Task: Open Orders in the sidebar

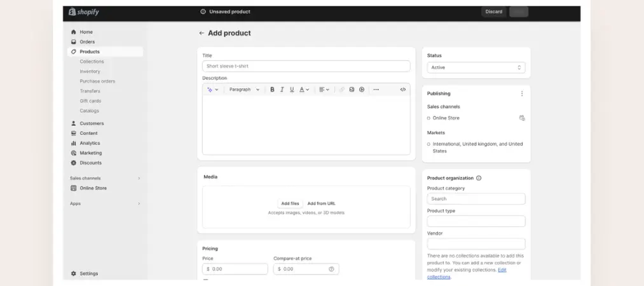Action: tap(87, 42)
